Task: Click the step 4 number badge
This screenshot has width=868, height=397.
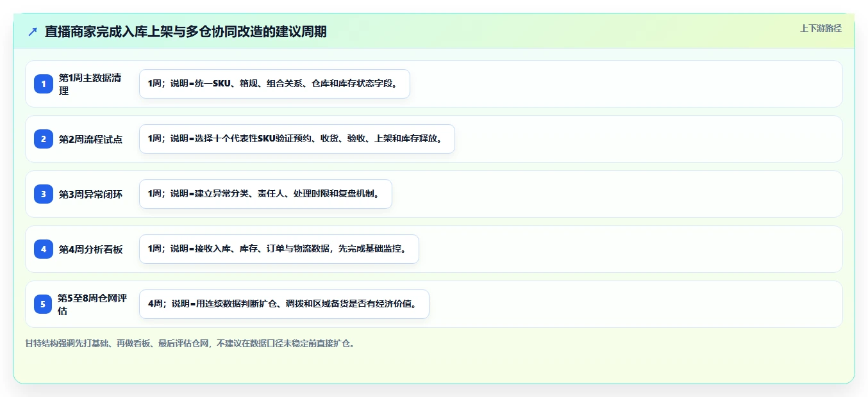Action: click(44, 249)
